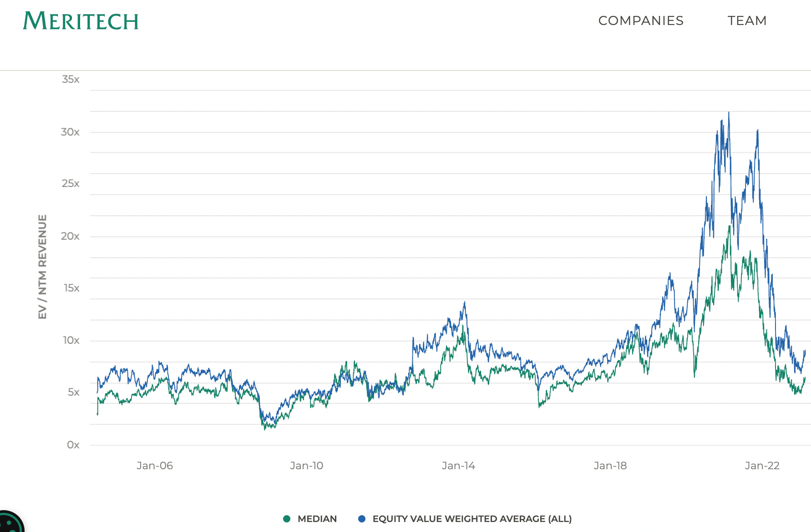Open the TEAM navigation item
811x532 pixels.
click(748, 21)
